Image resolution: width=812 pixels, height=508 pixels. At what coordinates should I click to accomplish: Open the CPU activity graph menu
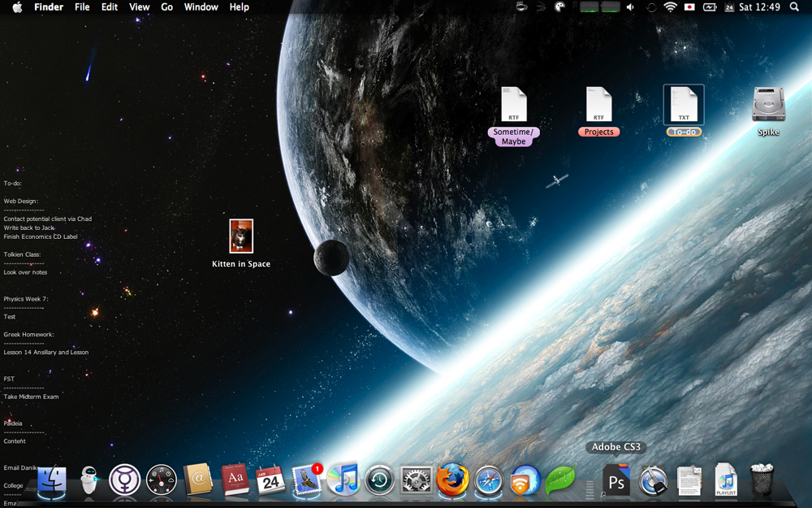pos(600,7)
